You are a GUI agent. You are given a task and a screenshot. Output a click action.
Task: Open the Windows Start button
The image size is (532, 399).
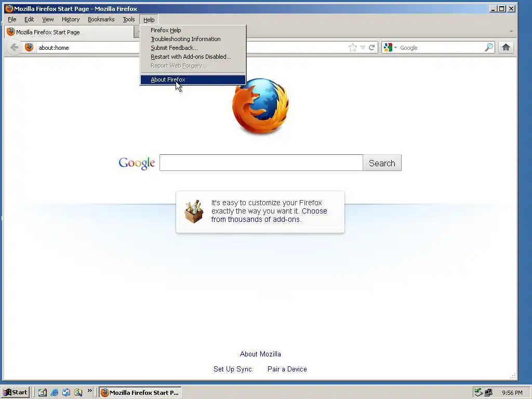[x=15, y=393]
